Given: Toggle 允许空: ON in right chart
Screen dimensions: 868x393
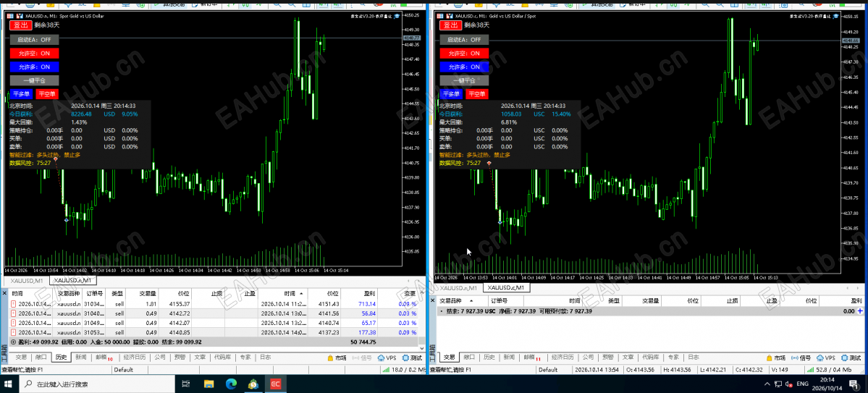Looking at the screenshot, I should (x=465, y=53).
